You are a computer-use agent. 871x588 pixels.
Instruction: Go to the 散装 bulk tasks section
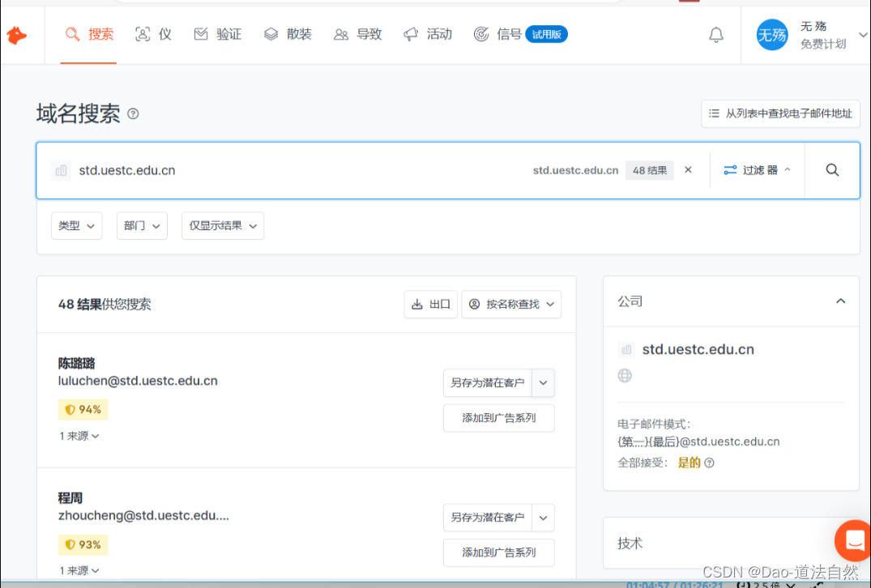click(x=288, y=34)
